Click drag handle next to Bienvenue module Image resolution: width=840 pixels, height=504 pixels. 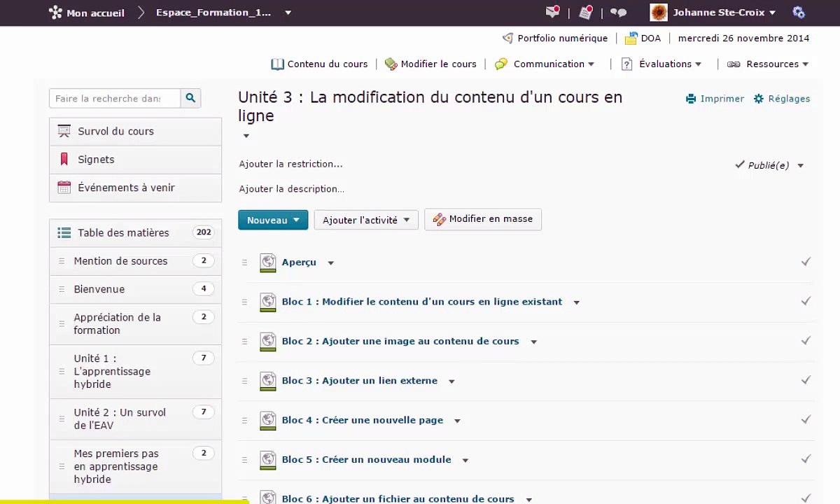point(62,289)
